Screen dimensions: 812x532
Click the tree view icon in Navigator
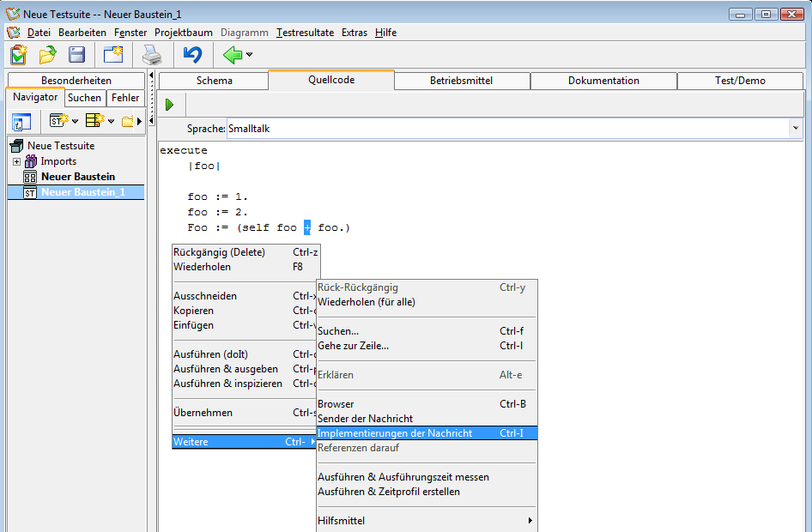[21, 121]
